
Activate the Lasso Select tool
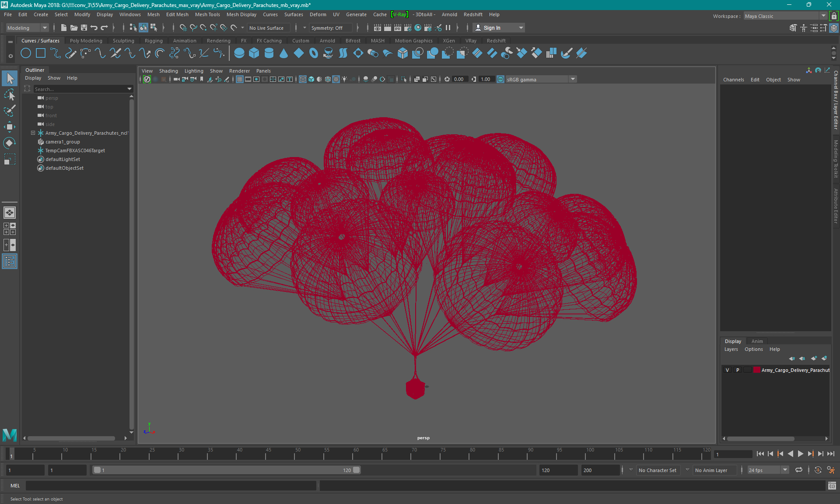(10, 95)
